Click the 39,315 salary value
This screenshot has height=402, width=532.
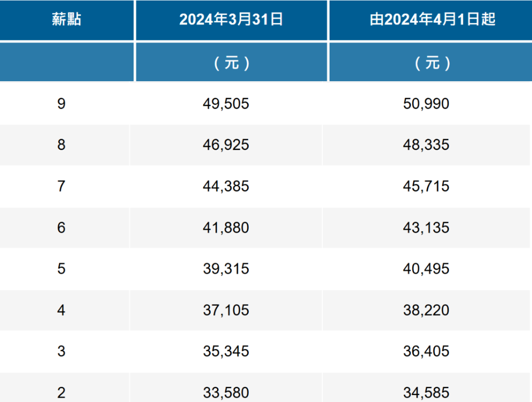point(226,269)
